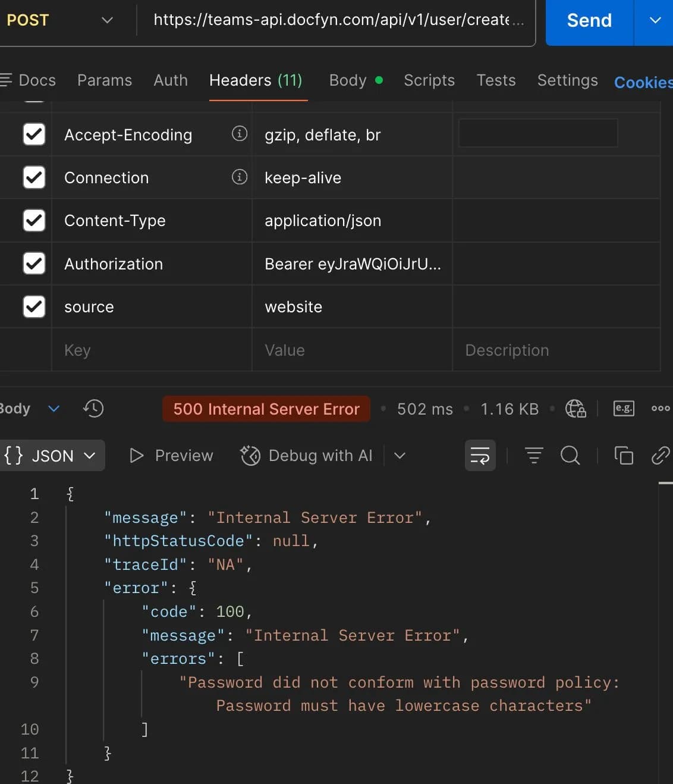Viewport: 673px width, 784px height.
Task: Click the website value cell
Action: point(352,307)
